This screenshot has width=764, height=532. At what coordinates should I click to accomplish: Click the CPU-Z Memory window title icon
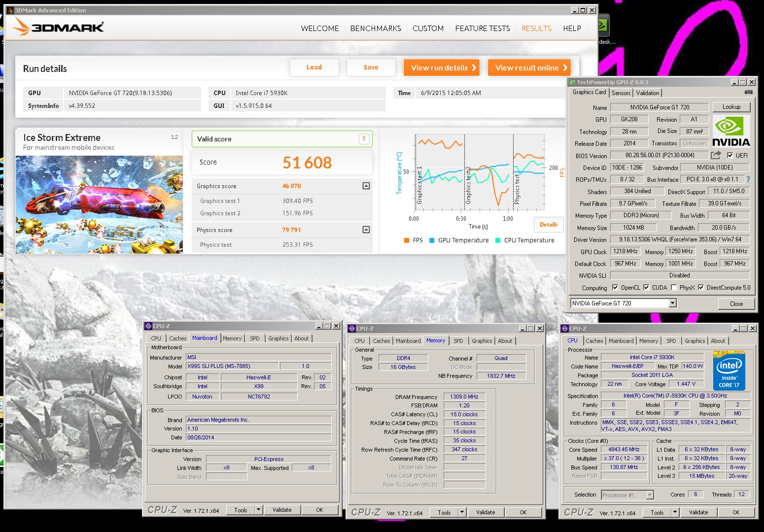coord(352,329)
